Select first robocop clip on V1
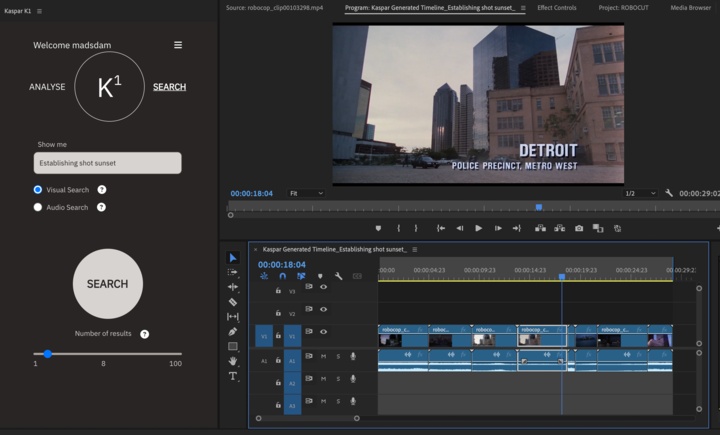This screenshot has height=435, width=720. [x=403, y=336]
